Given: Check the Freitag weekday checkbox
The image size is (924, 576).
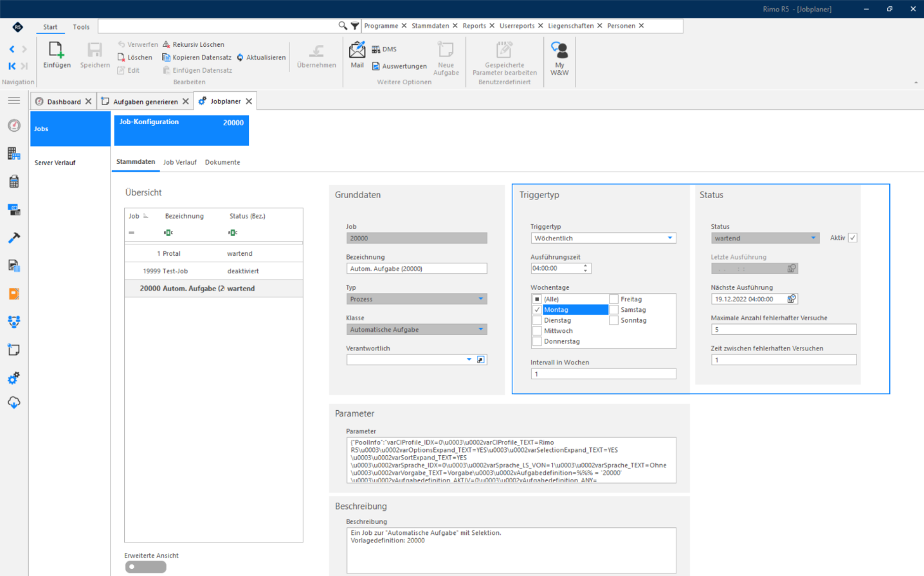Looking at the screenshot, I should coord(614,299).
